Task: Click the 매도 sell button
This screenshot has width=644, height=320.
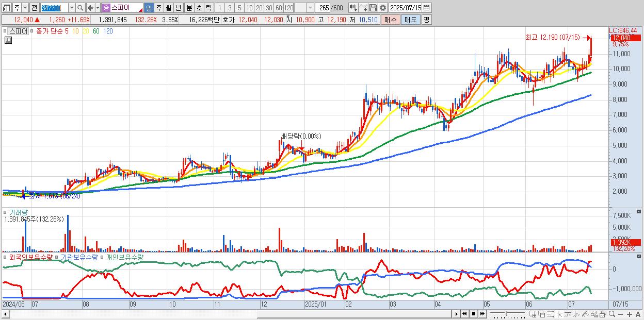Action: pyautogui.click(x=411, y=20)
